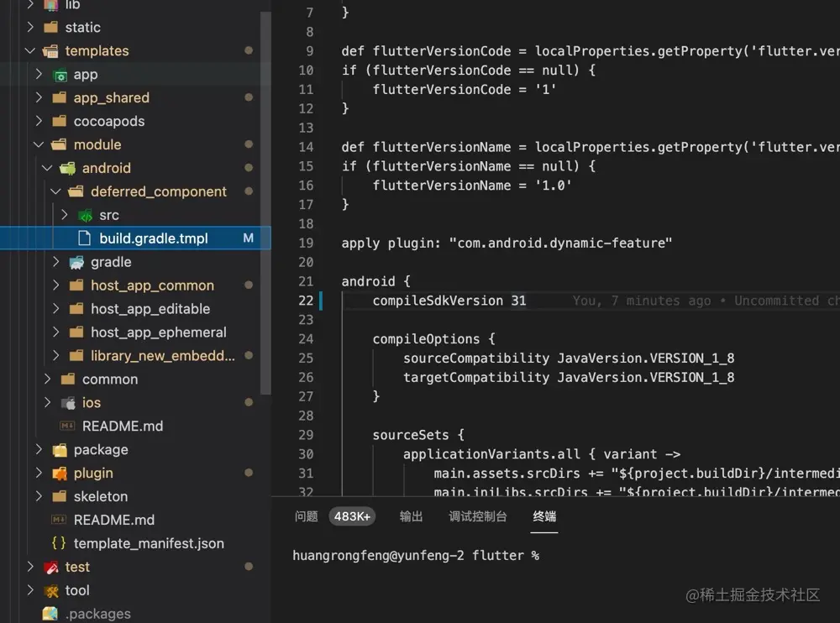Click compileSdkVersion 31 in the editor
The height and width of the screenshot is (623, 840).
[449, 301]
